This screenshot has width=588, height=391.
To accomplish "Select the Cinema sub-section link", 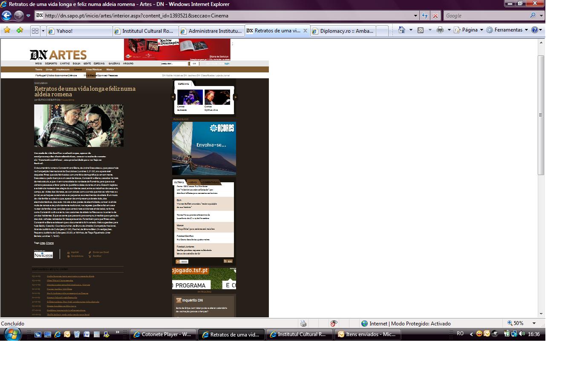I will [78, 69].
